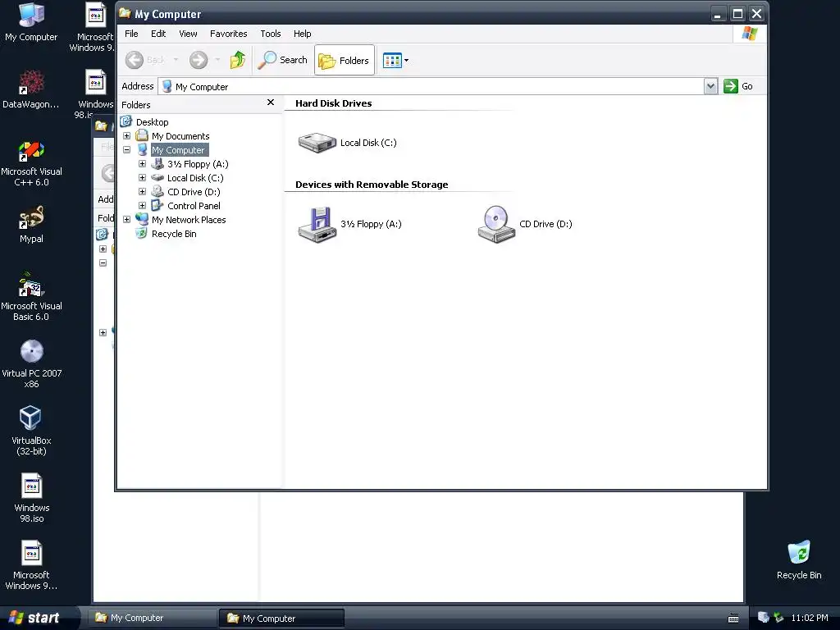
Task: Open the Help menu
Action: (x=302, y=34)
